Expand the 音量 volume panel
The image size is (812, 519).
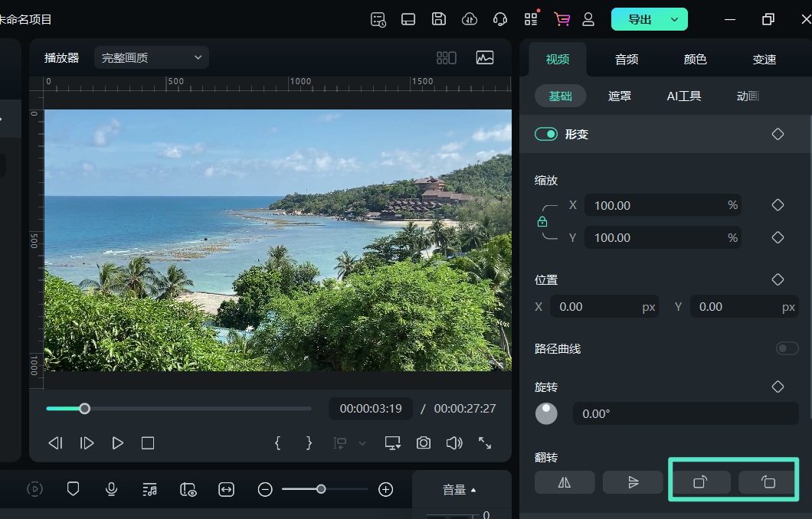coord(460,490)
